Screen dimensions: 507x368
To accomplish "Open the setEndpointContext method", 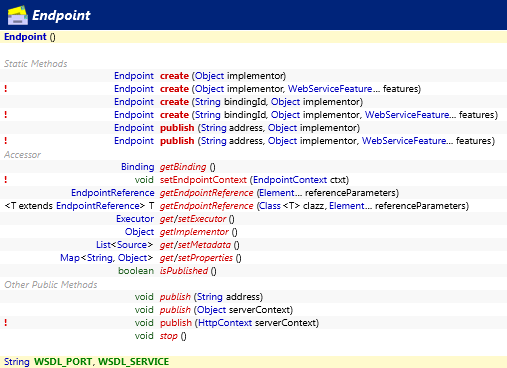I will [203, 180].
